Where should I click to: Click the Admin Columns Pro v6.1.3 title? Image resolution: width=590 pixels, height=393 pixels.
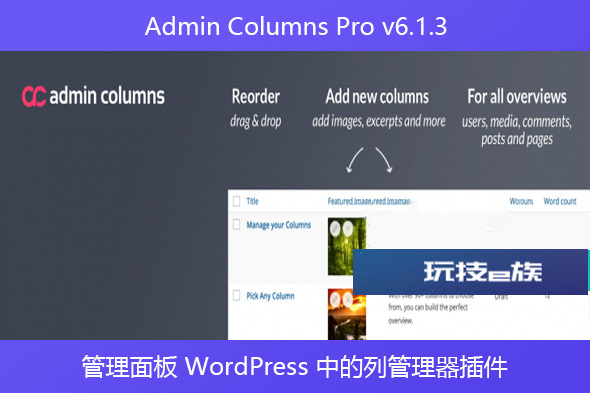296,26
